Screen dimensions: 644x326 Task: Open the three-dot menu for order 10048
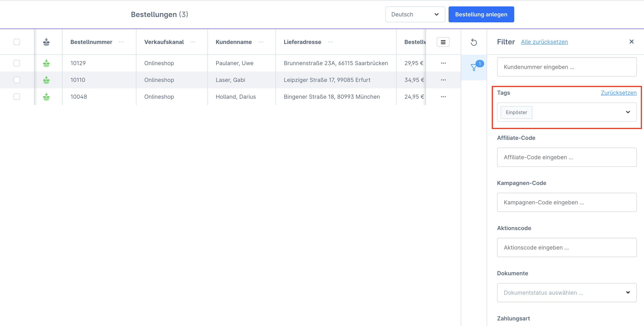(x=443, y=96)
